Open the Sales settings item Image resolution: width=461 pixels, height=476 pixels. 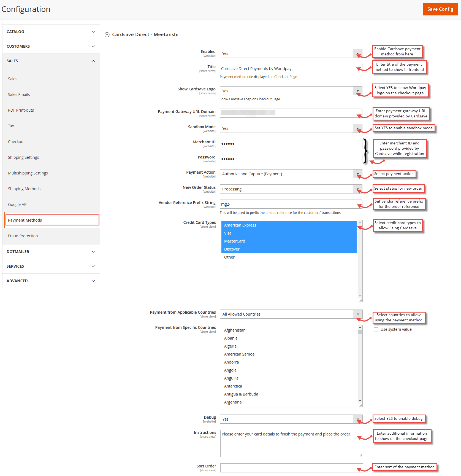pyautogui.click(x=12, y=79)
